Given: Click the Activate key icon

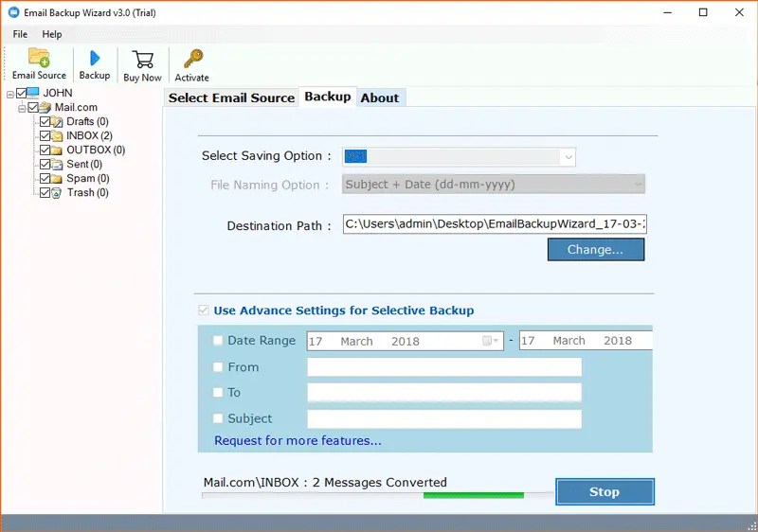Looking at the screenshot, I should [x=192, y=60].
